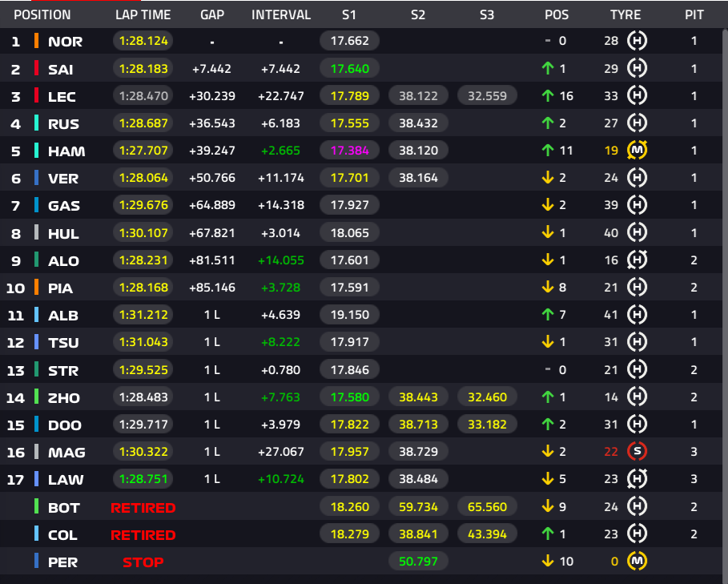Click the medium tyre icon in PER row
728x584 pixels.
tap(637, 561)
